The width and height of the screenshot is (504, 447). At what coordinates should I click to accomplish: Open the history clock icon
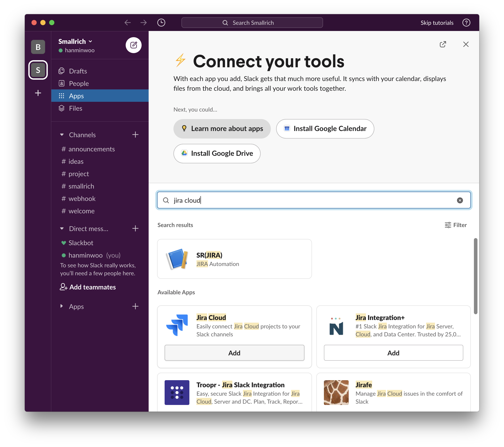161,23
